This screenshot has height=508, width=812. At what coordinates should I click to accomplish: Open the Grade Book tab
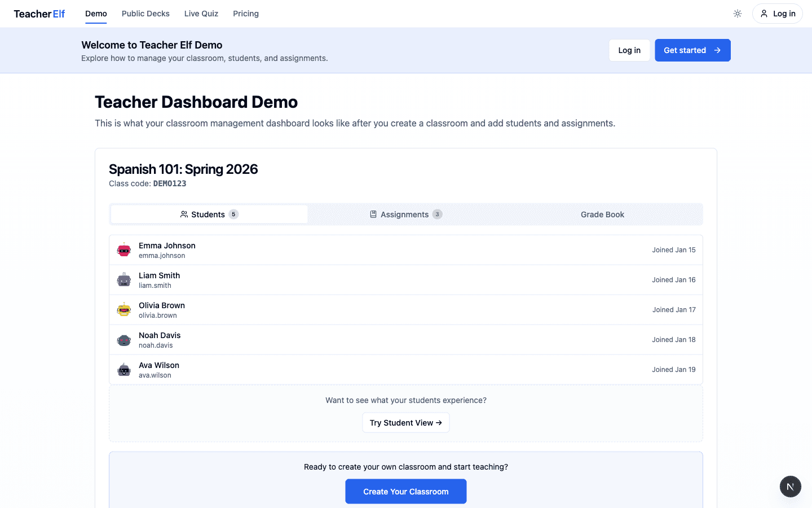click(603, 214)
